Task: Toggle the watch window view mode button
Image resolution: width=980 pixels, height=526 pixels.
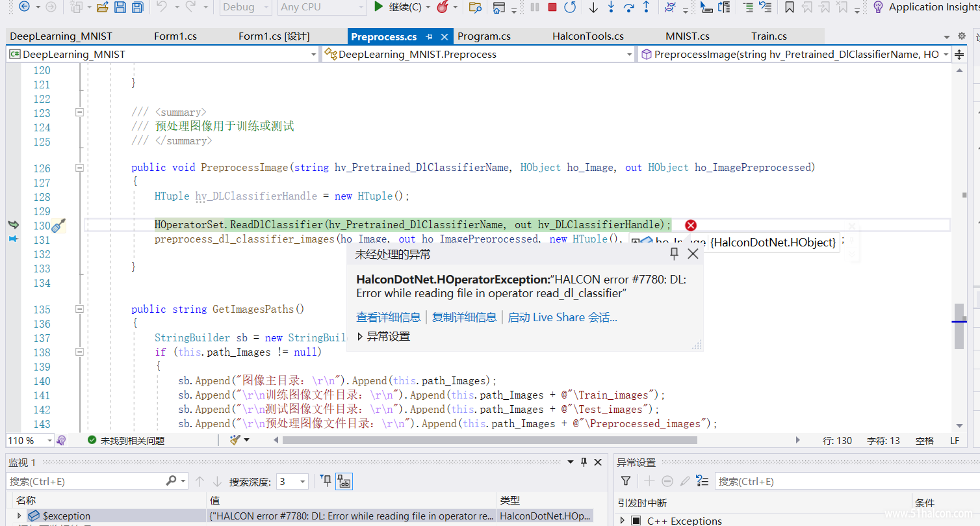Action: [x=344, y=482]
